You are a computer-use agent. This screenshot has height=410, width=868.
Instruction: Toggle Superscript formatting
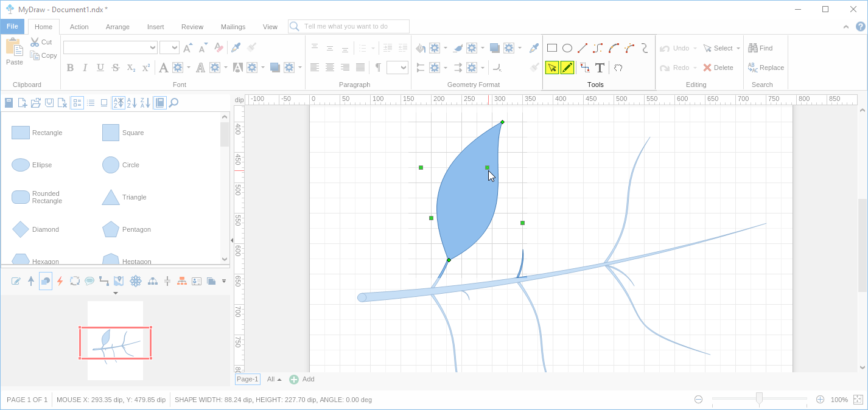click(x=146, y=68)
